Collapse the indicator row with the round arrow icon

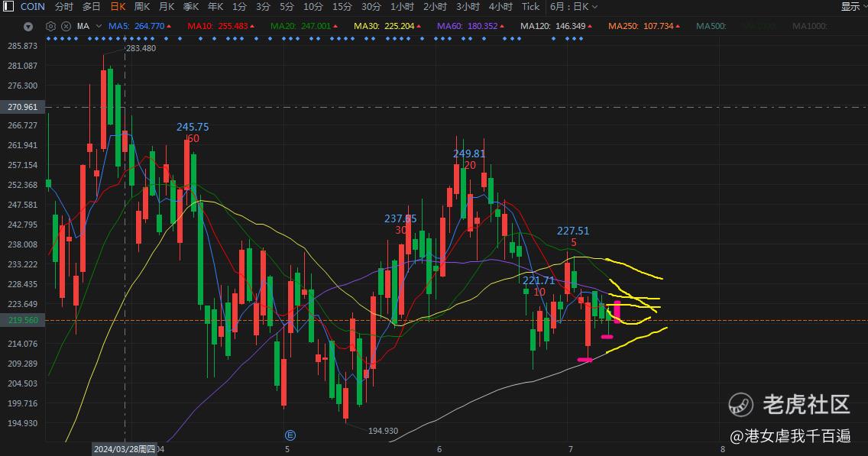(x=28, y=26)
